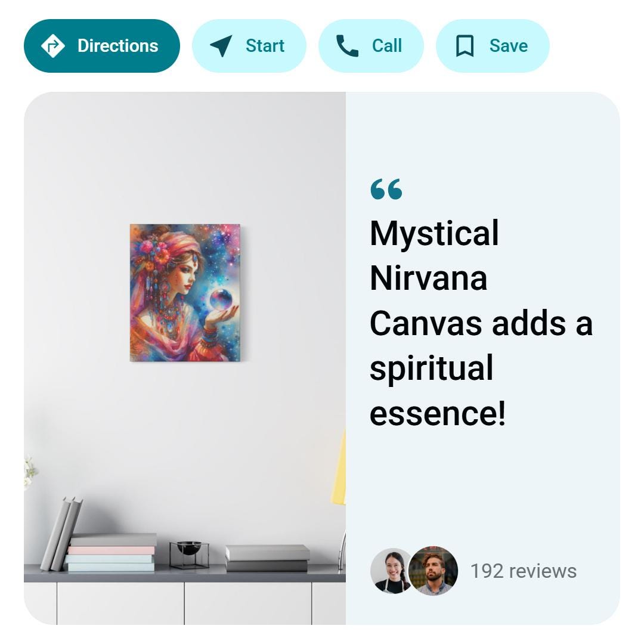Click the Directions diamond arrow icon

click(x=53, y=46)
